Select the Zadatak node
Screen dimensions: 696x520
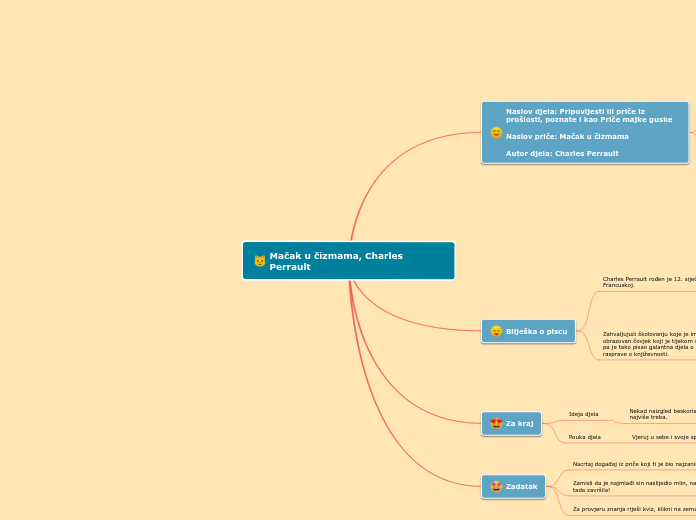(x=513, y=487)
